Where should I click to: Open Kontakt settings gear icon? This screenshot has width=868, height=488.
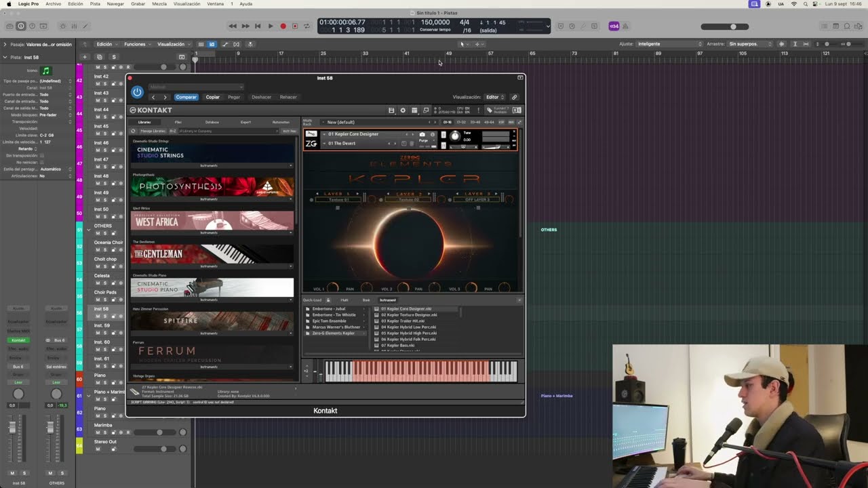[x=403, y=110]
